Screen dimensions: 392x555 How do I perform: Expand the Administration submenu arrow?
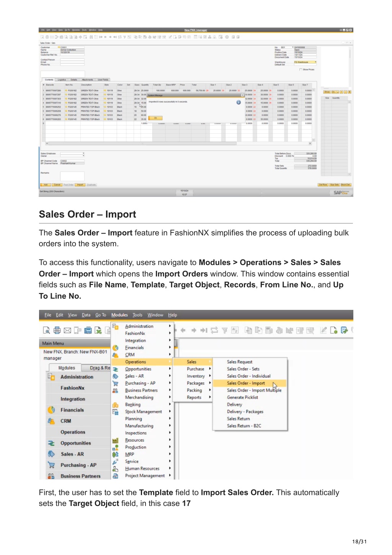pos(170,326)
